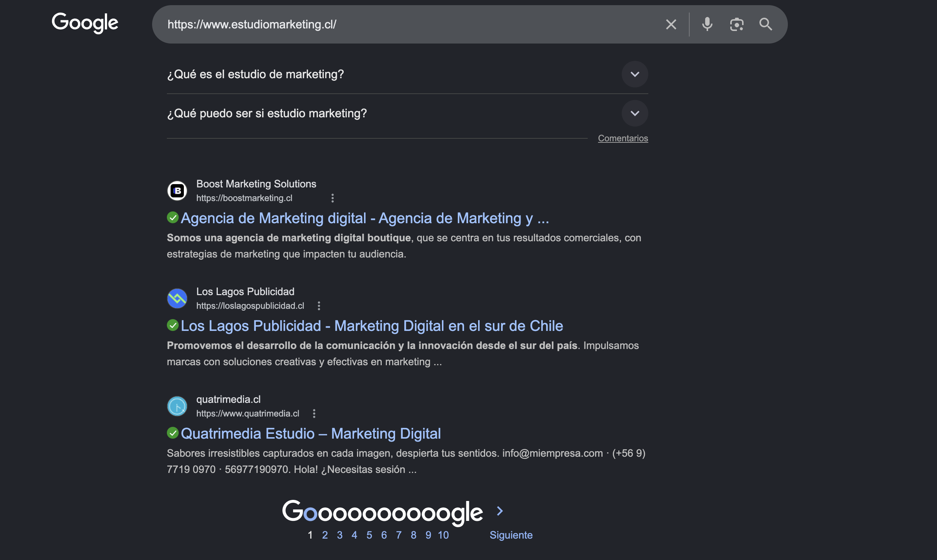The height and width of the screenshot is (560, 937).
Task: Click the Goooooooooogle pagination logo
Action: 382,512
